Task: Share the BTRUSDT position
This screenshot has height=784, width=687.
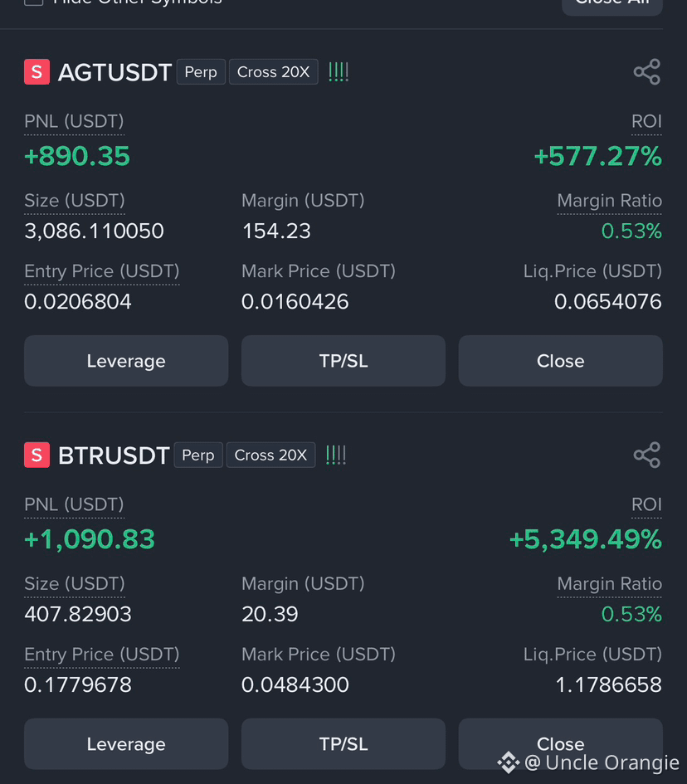Action: pos(647,455)
